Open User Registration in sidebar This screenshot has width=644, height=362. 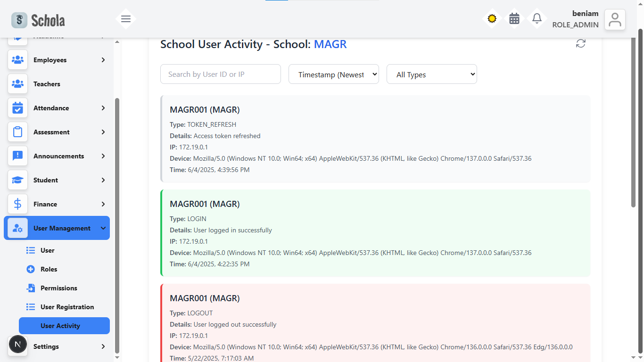(67, 307)
